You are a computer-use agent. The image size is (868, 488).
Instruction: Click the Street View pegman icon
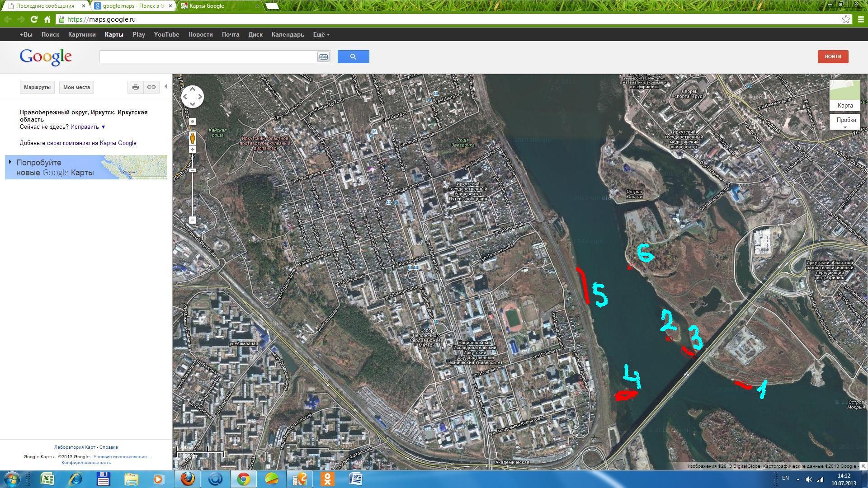[193, 138]
